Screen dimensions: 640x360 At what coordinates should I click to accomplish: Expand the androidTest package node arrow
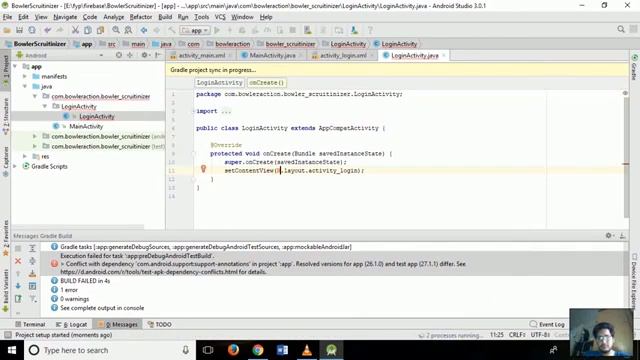point(35,136)
